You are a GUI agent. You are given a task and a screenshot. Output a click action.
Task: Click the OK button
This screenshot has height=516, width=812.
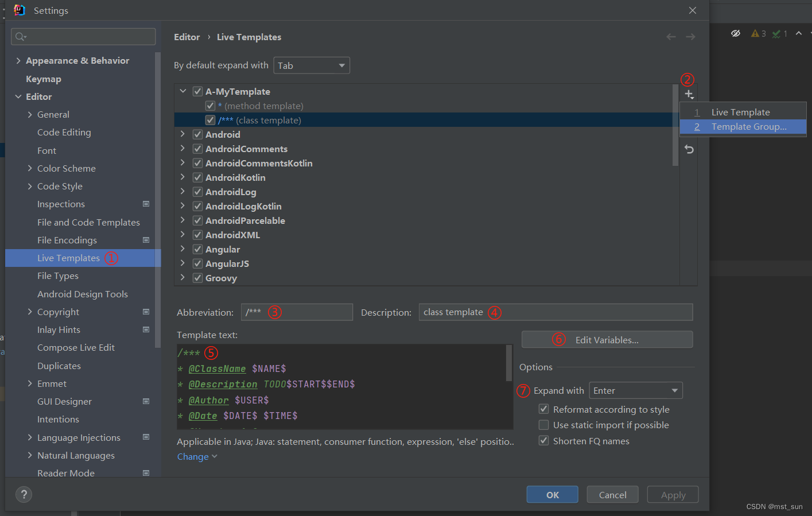[x=552, y=495]
